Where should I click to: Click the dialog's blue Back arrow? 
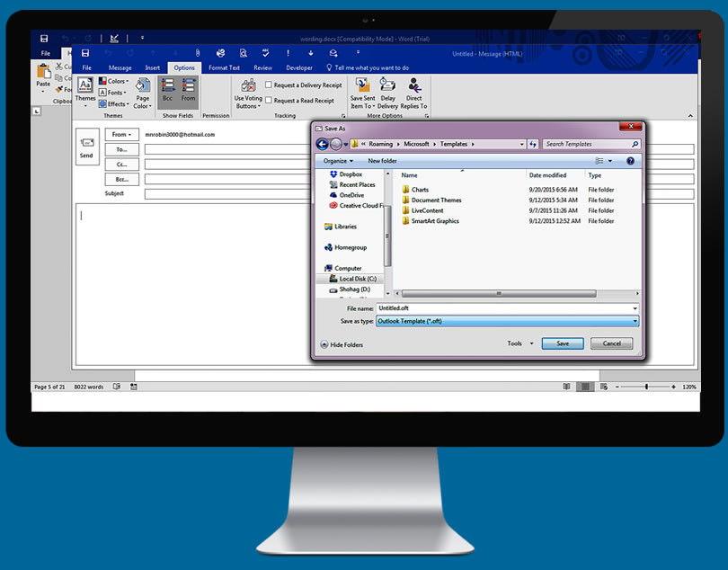322,144
